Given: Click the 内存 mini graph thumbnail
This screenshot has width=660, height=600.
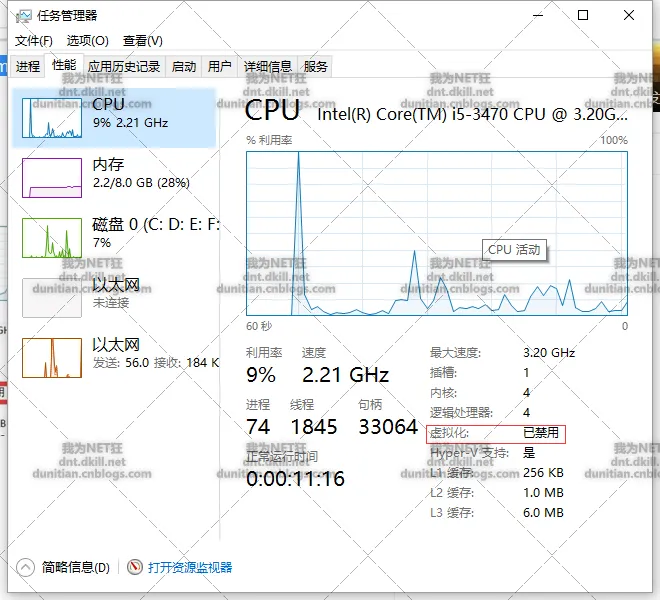Looking at the screenshot, I should coord(52,178).
